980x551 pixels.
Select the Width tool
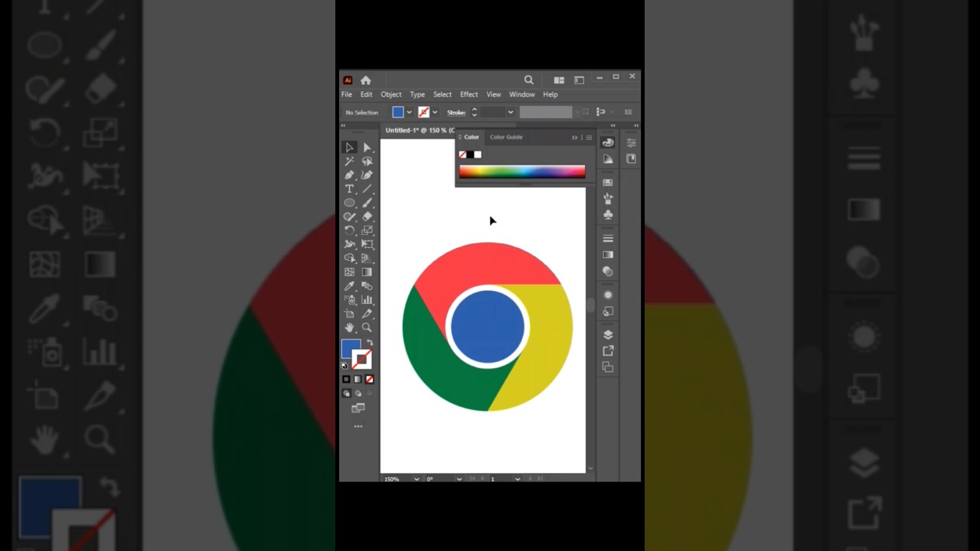click(x=349, y=244)
